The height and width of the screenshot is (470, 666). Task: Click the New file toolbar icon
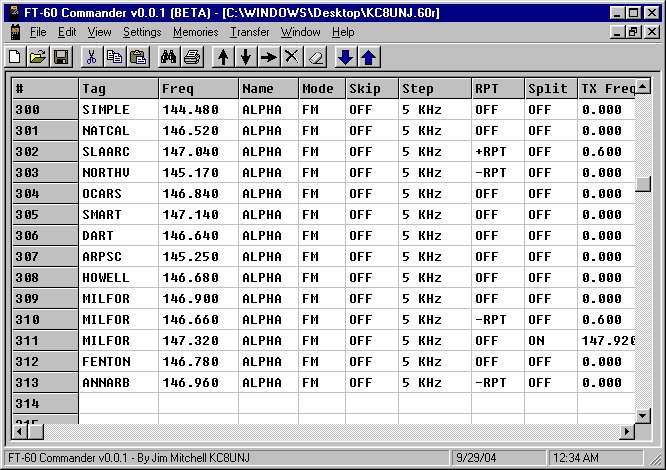pyautogui.click(x=14, y=57)
